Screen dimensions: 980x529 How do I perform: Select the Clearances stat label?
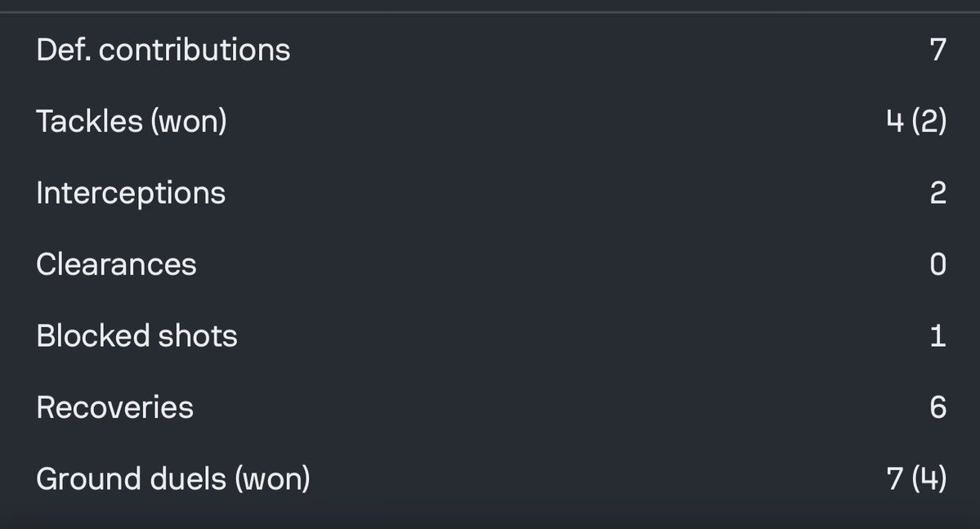pos(116,265)
